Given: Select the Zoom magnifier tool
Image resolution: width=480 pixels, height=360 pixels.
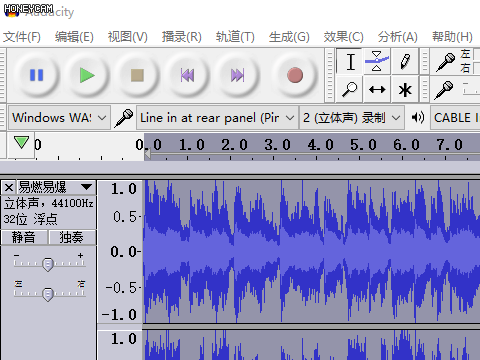Looking at the screenshot, I should pos(350,89).
